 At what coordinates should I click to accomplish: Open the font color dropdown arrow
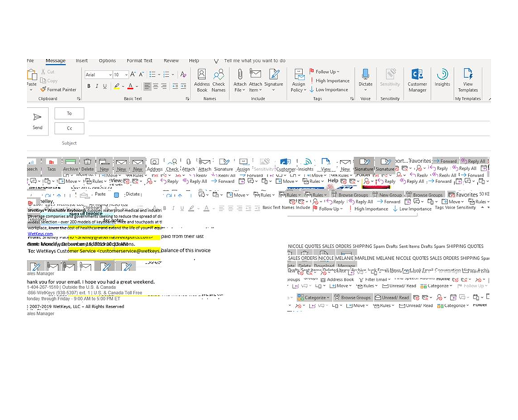click(137, 86)
